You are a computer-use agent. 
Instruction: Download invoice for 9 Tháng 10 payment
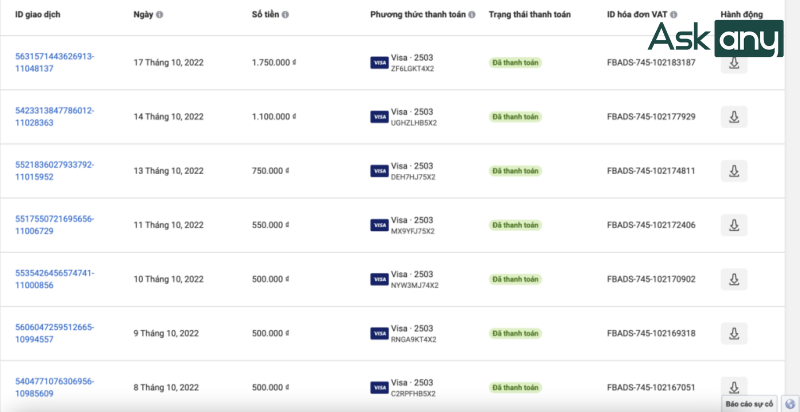pyautogui.click(x=733, y=333)
